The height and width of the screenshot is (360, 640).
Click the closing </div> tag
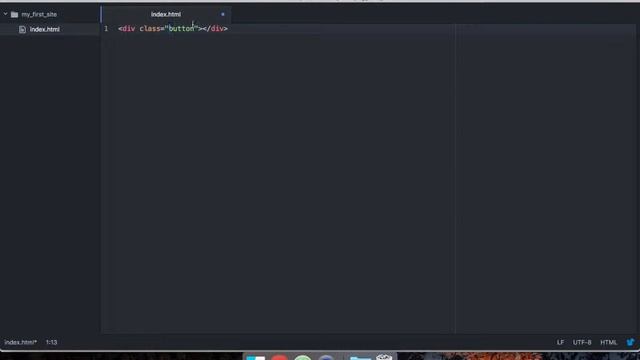(x=215, y=29)
